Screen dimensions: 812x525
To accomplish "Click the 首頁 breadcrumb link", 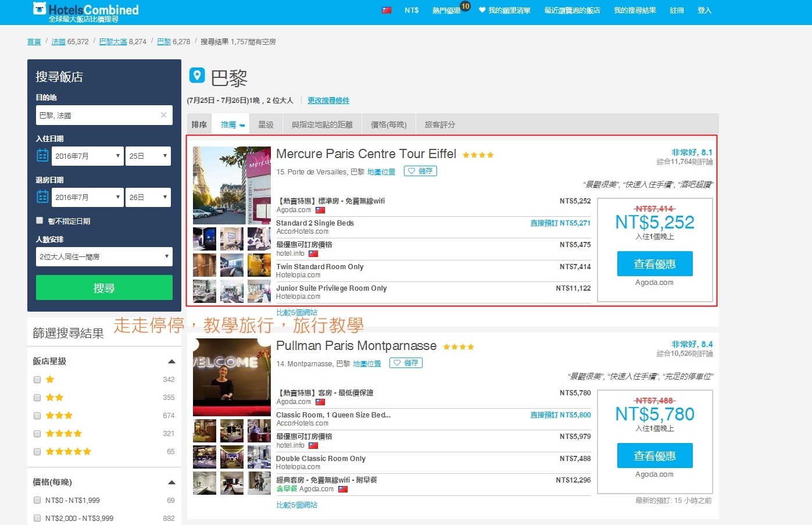I will (34, 42).
